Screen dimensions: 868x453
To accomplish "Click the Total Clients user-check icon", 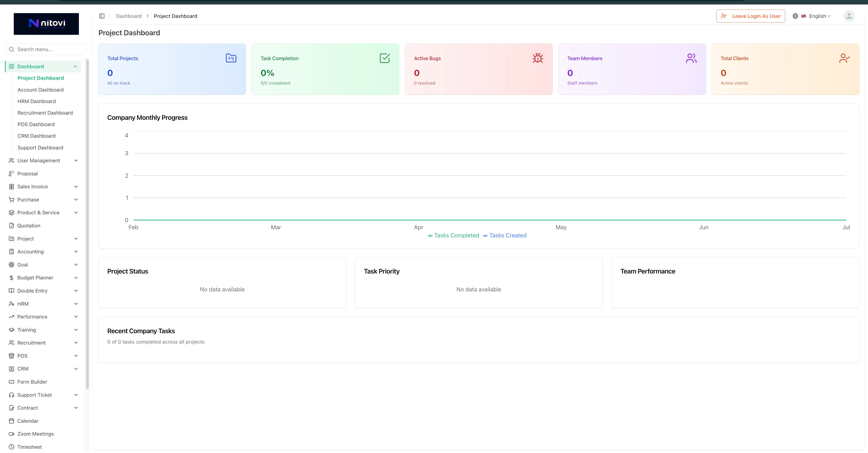I will (844, 58).
